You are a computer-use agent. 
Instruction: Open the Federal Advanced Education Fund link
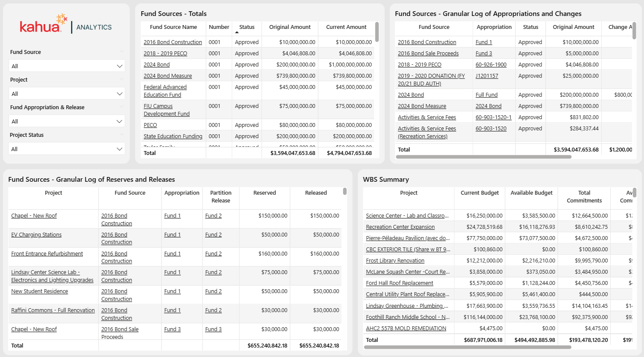(165, 91)
